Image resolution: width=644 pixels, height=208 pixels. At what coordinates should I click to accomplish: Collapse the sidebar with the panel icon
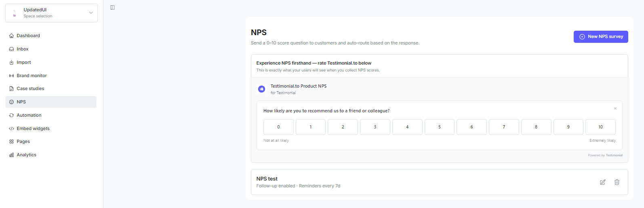coord(112,7)
